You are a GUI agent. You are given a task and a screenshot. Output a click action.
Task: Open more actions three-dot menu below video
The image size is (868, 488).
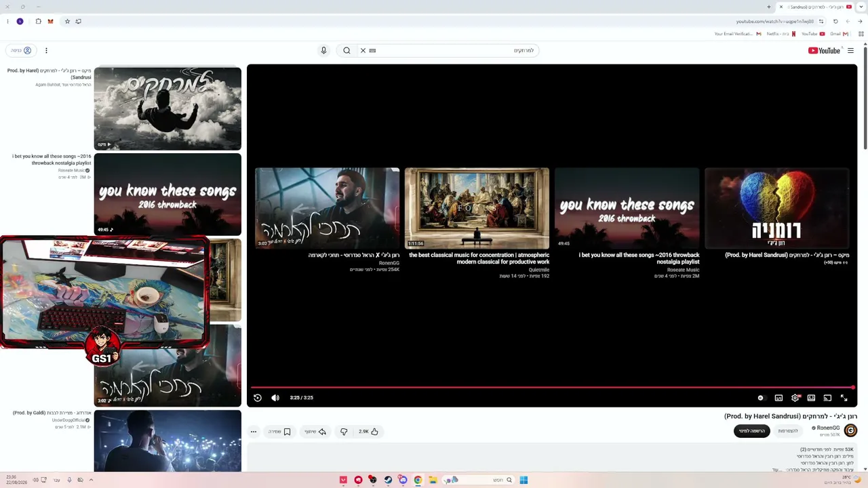[x=254, y=432]
